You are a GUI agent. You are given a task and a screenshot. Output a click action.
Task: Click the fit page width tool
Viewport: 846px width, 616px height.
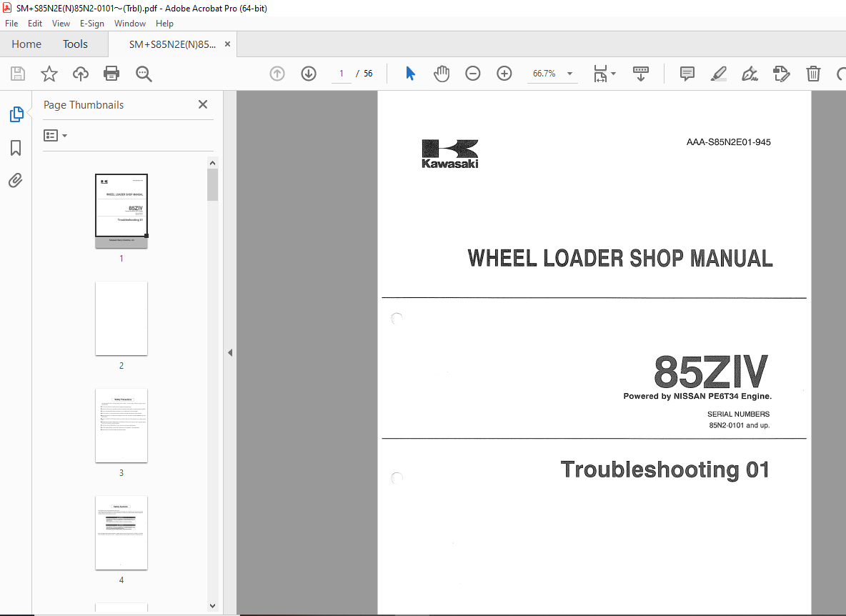(600, 74)
